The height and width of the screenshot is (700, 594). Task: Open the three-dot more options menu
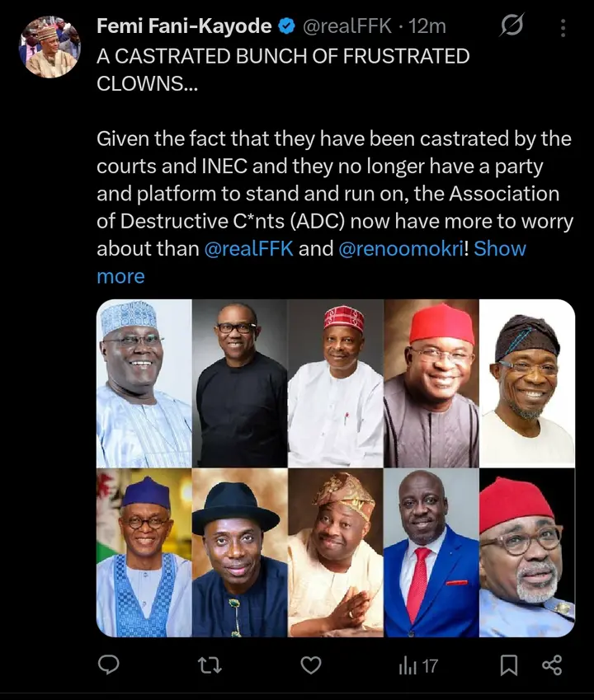click(x=563, y=28)
